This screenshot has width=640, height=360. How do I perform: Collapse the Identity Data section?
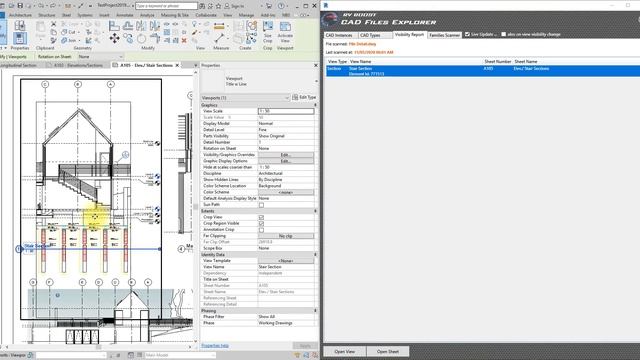pyautogui.click(x=315, y=255)
